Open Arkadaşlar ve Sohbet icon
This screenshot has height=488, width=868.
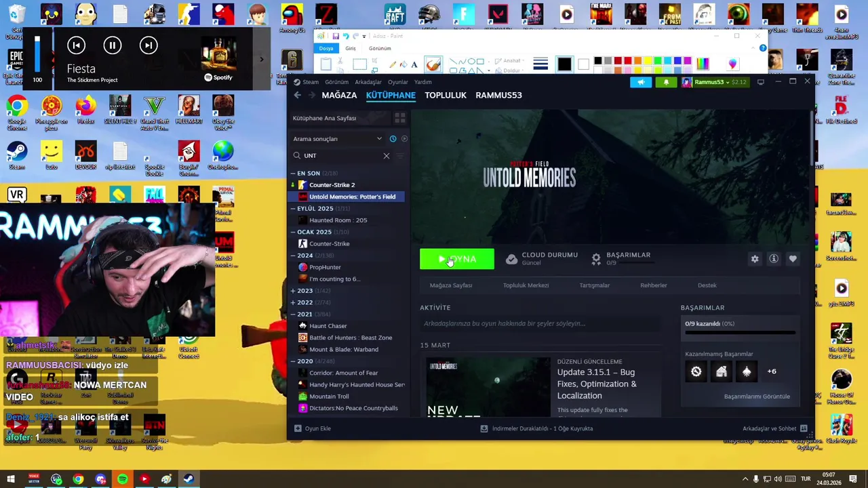coord(804,428)
